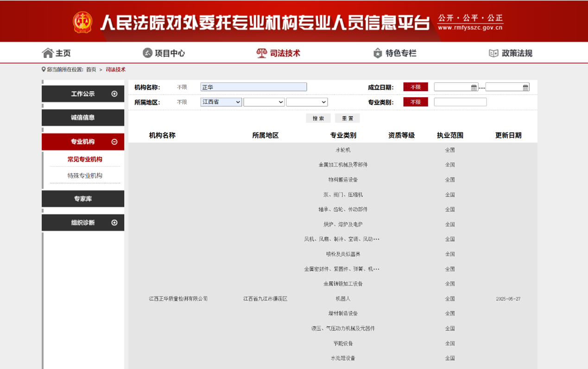Click the shield icon beside 特色专栏
This screenshot has width=588, height=369.
click(378, 53)
